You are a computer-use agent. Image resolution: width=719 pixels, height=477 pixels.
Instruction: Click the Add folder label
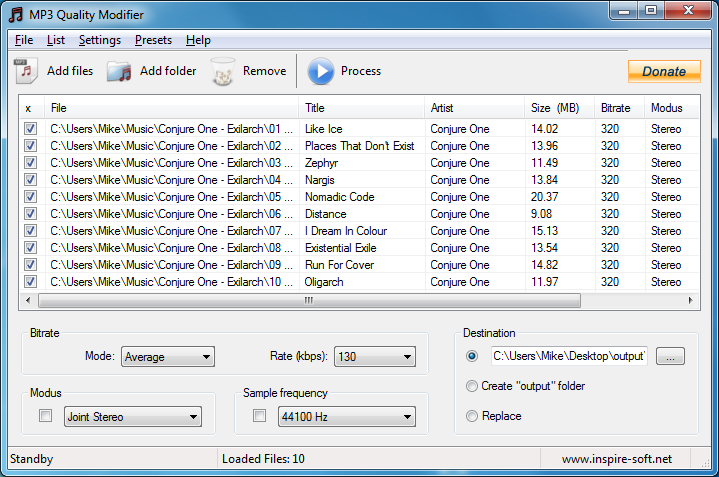[x=168, y=71]
